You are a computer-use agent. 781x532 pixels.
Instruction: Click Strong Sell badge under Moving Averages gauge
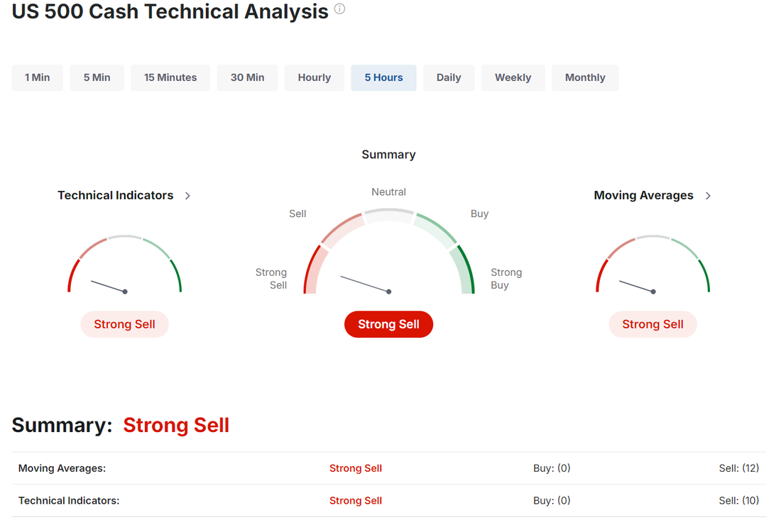coord(652,324)
